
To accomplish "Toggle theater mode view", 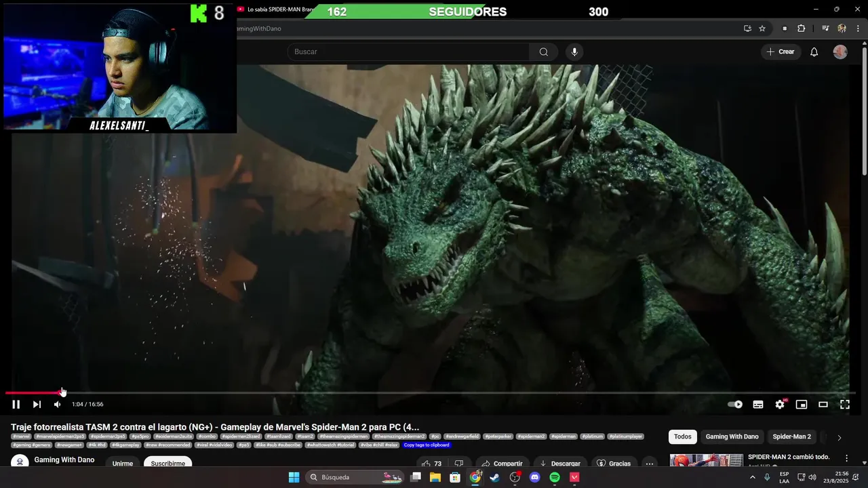I will (x=823, y=405).
